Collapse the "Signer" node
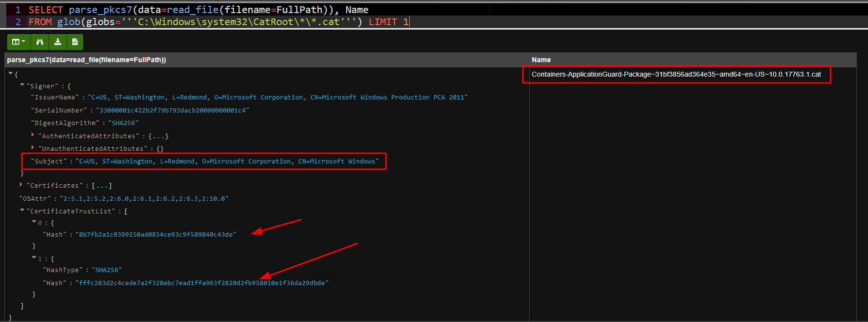868x322 pixels. click(x=22, y=85)
